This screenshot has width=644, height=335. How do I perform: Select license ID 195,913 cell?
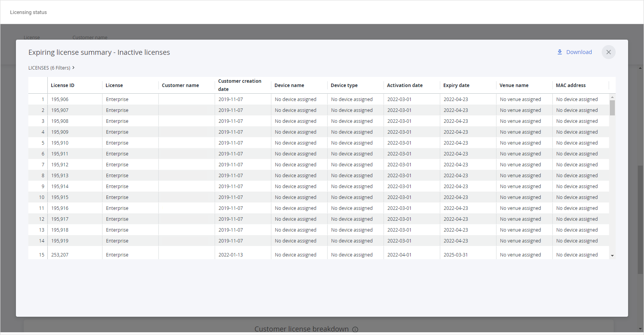75,176
